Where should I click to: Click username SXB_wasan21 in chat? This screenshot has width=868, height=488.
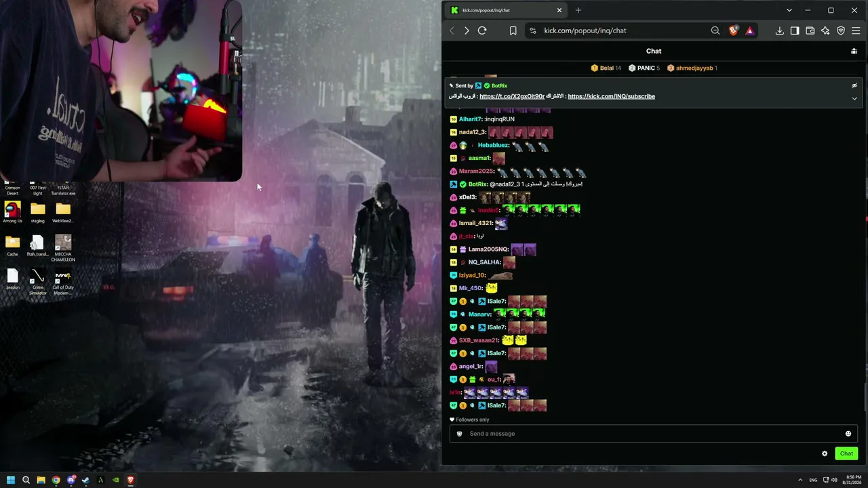[479, 340]
